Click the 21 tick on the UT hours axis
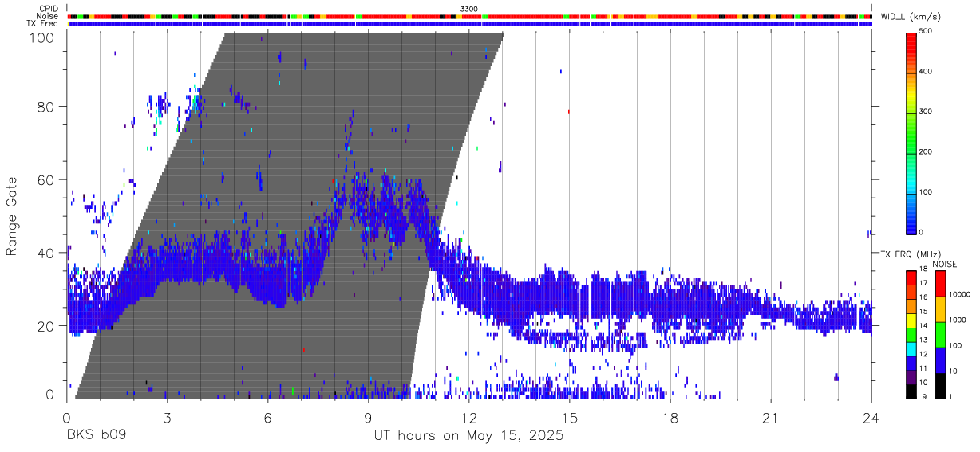 click(771, 418)
